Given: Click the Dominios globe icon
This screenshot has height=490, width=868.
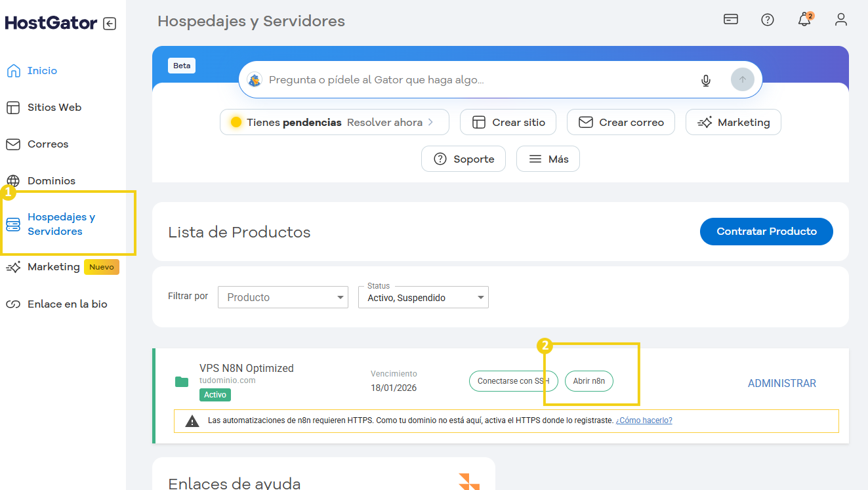Looking at the screenshot, I should (12, 180).
